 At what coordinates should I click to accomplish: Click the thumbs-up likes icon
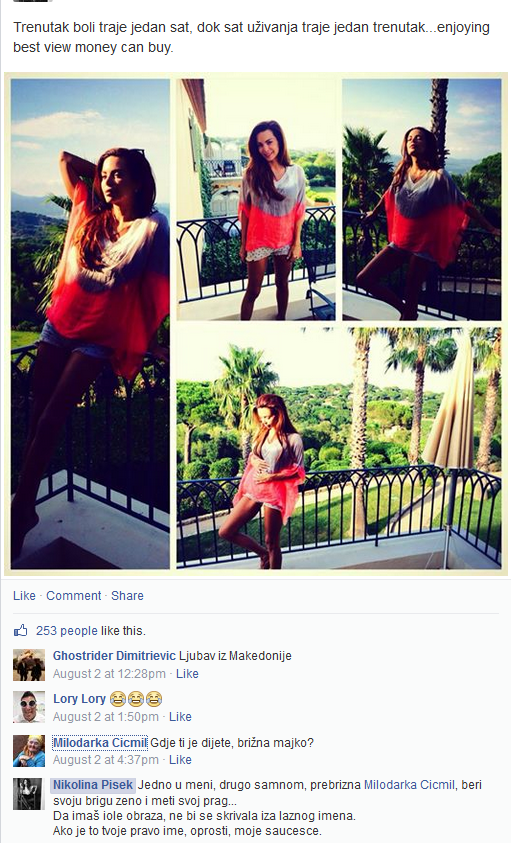(x=20, y=631)
